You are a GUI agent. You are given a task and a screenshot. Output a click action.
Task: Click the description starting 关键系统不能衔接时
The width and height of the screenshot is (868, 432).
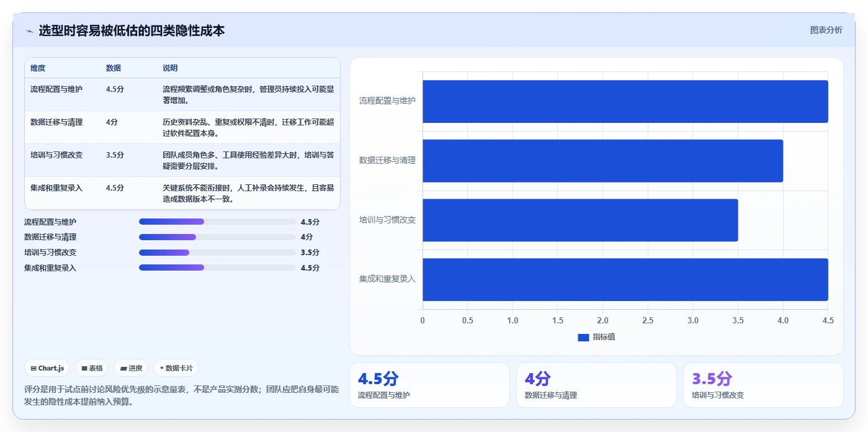[x=248, y=193]
